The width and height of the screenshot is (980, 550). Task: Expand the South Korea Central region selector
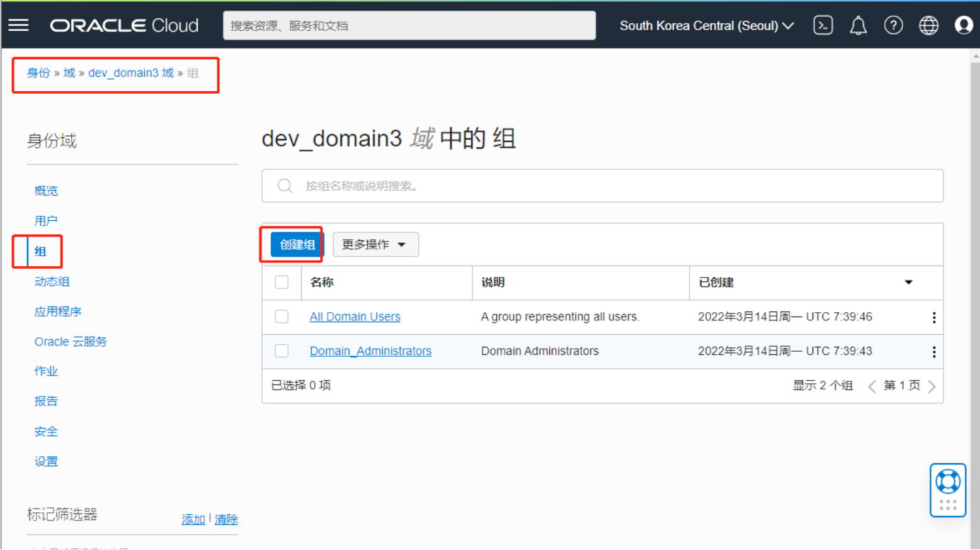707,26
